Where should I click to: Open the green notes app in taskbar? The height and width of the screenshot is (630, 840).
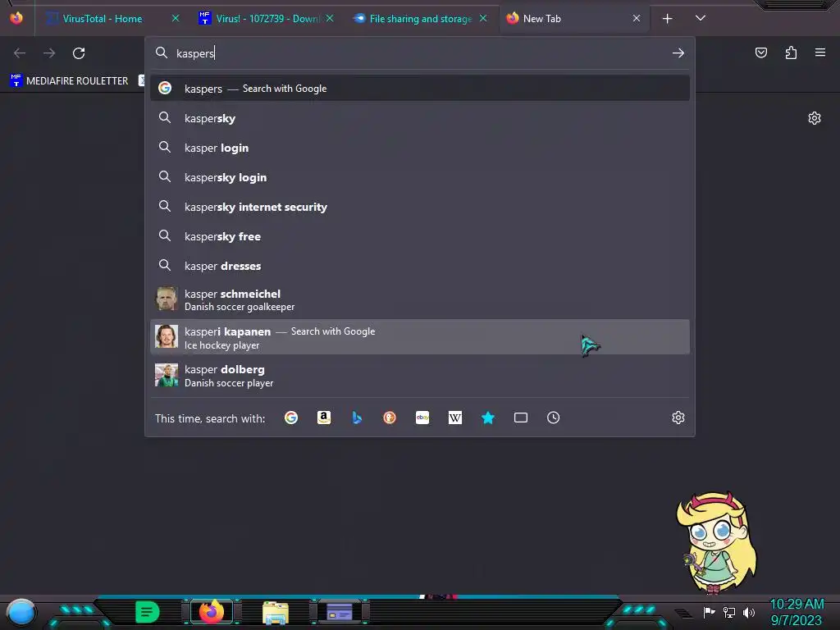[x=148, y=612]
